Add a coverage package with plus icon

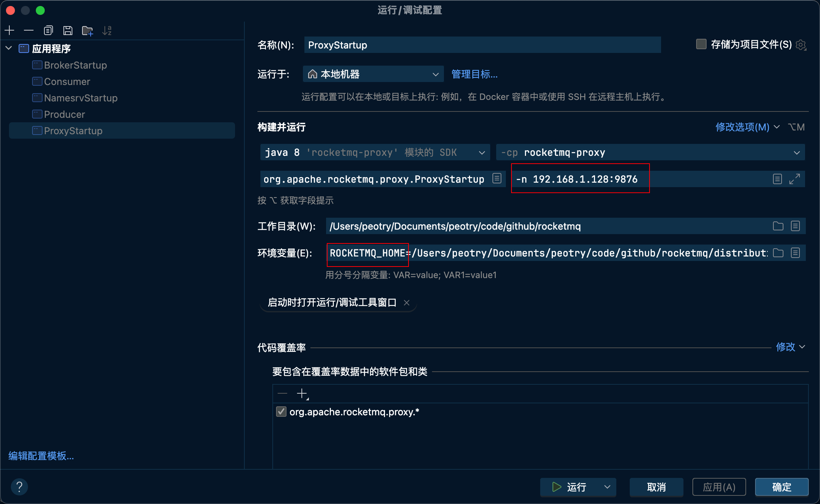302,394
